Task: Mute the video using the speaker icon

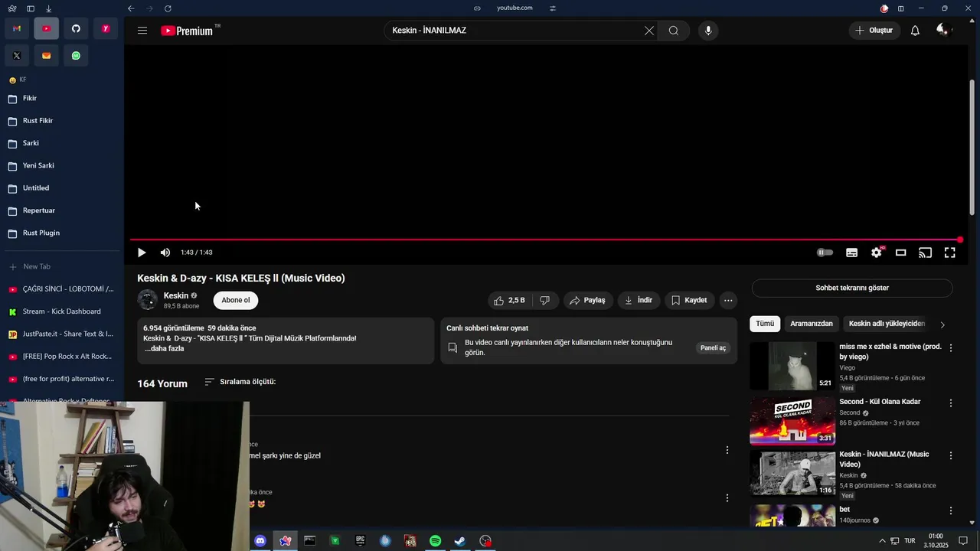Action: (165, 253)
